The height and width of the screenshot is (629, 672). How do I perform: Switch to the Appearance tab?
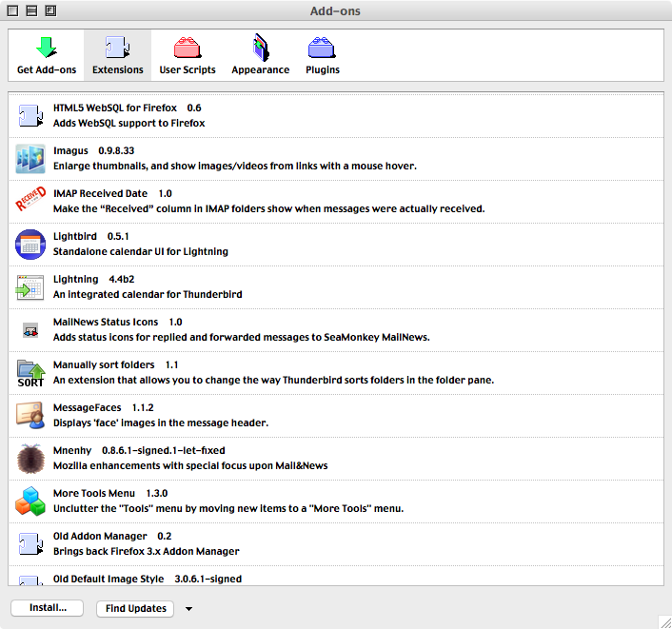260,55
